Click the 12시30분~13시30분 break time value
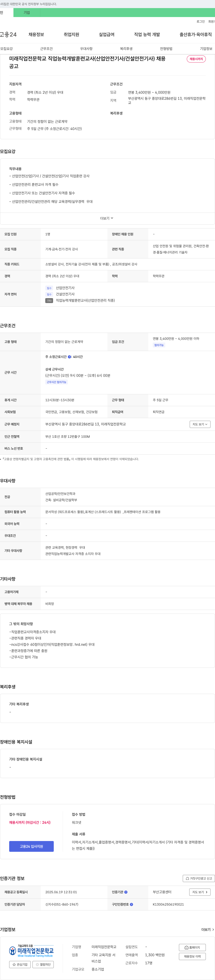The width and height of the screenshot is (215, 980). tap(60, 400)
